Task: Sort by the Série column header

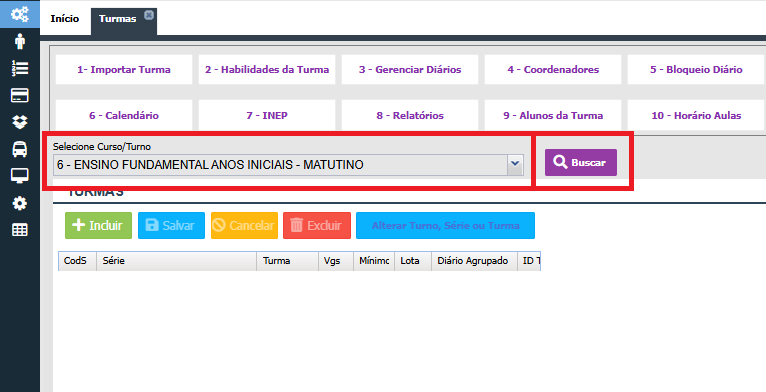Action: point(177,261)
